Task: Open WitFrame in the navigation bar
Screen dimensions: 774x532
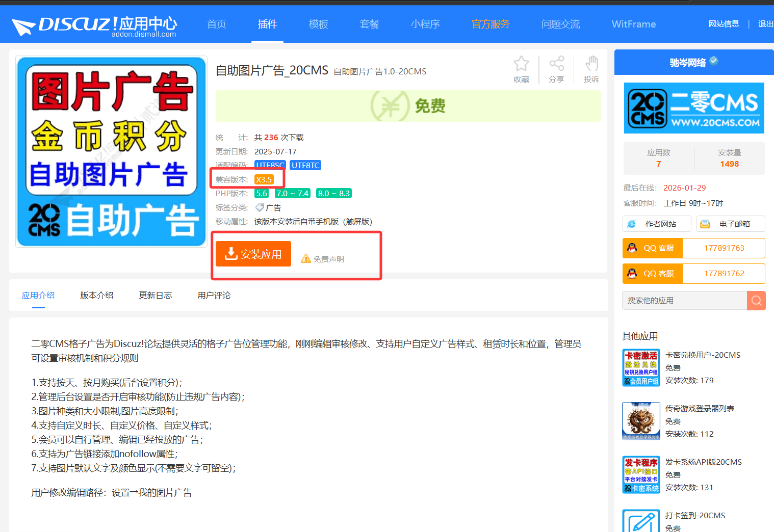Action: (634, 24)
